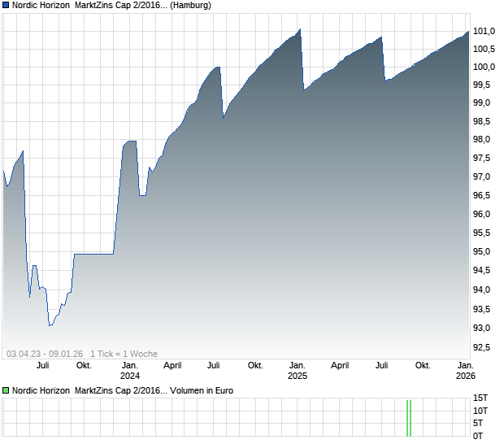504x444 pixels.
Task: Click the Jan. 2026 x-axis label
Action: coord(465,371)
